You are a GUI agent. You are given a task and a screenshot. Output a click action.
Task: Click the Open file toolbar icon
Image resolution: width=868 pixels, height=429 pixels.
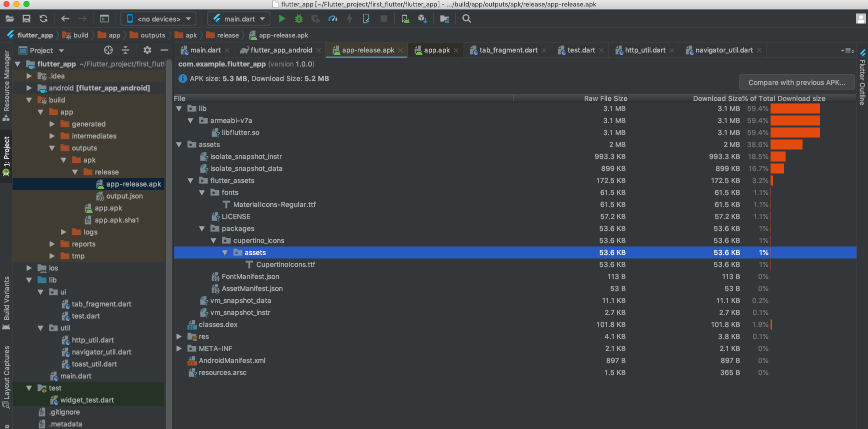pyautogui.click(x=9, y=19)
